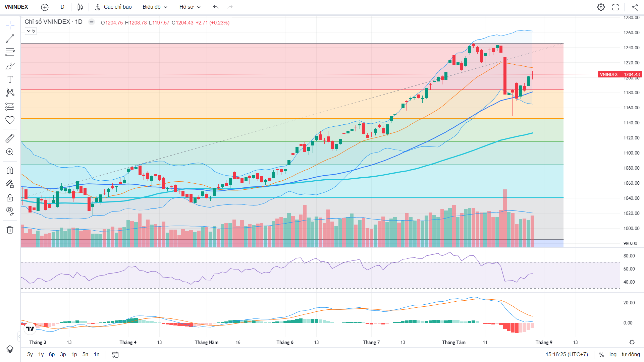644x362 pixels.
Task: Collapse the indicator legend showing 5
Action: tap(31, 31)
